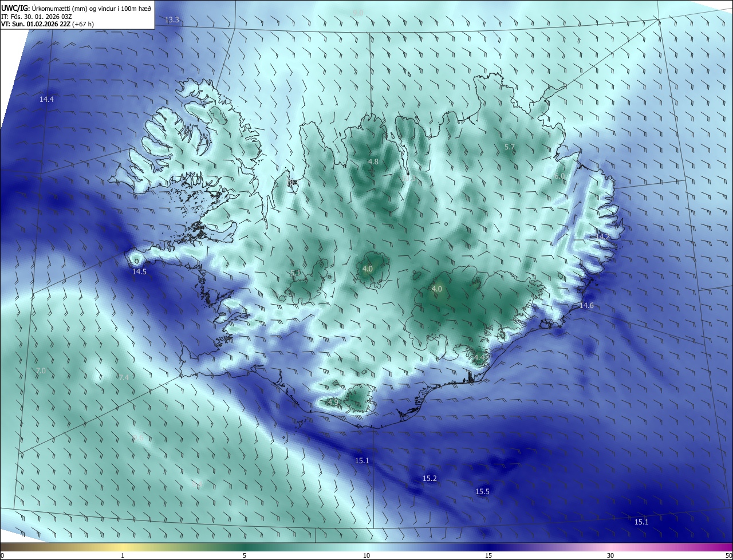The image size is (733, 560).
Task: Click the 14.6 value label
Action: (x=586, y=306)
